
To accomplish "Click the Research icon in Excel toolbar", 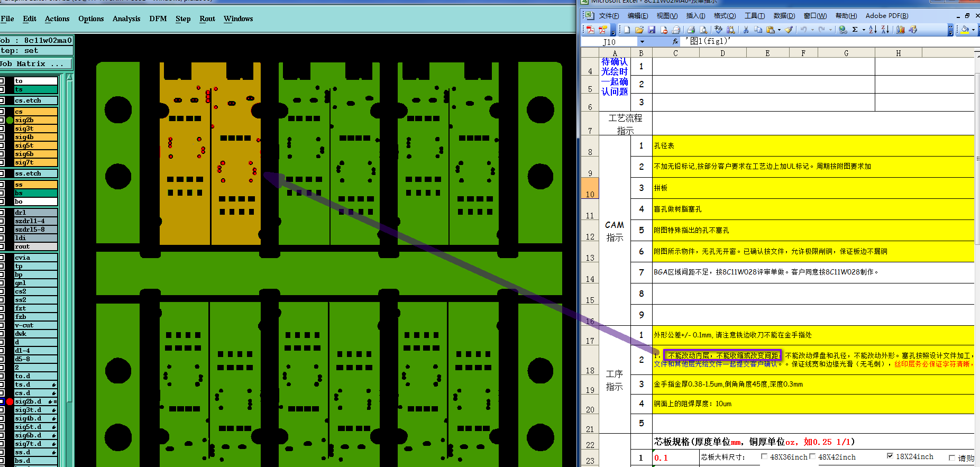I will pyautogui.click(x=730, y=30).
